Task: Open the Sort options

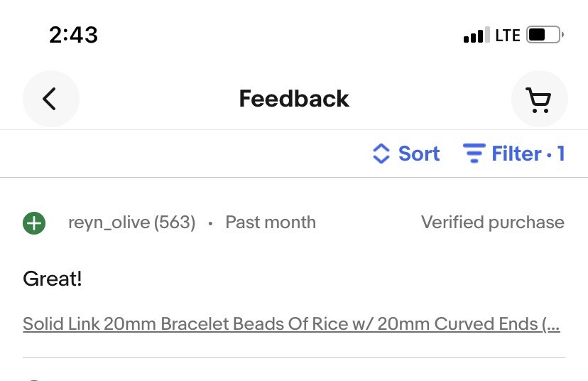Action: point(406,154)
